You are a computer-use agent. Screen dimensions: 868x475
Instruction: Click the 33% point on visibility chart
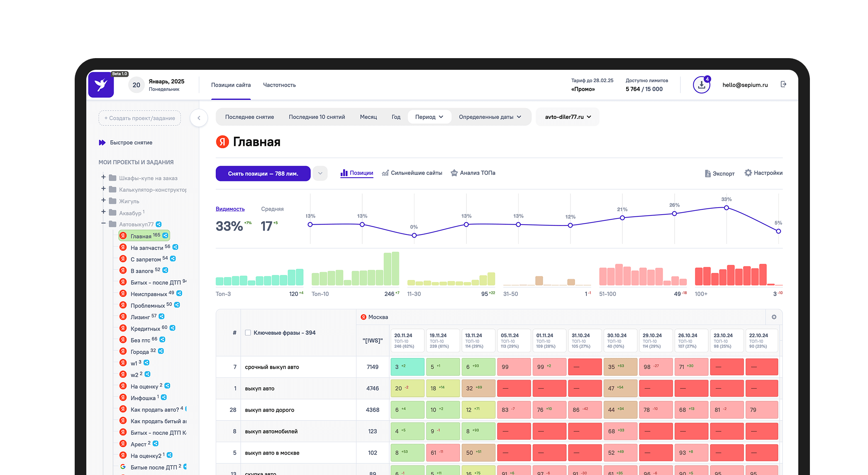coord(727,208)
